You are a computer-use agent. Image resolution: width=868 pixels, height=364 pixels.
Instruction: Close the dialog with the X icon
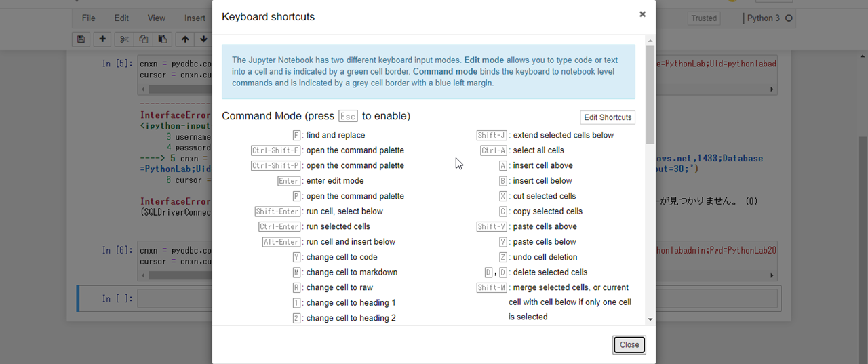tap(642, 14)
